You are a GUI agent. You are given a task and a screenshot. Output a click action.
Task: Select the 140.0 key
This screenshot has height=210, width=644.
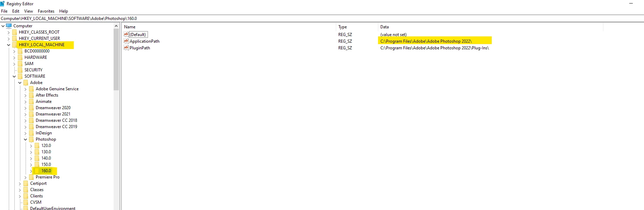[46, 158]
